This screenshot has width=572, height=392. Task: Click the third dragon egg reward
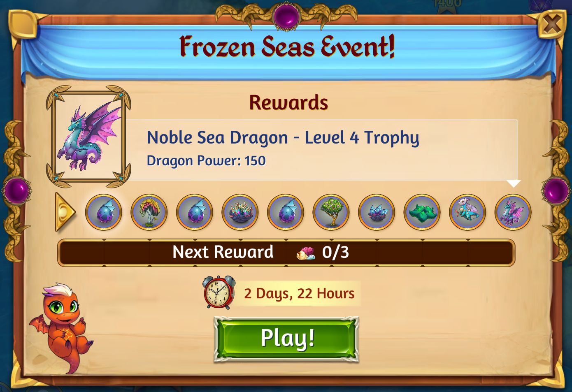(x=286, y=213)
